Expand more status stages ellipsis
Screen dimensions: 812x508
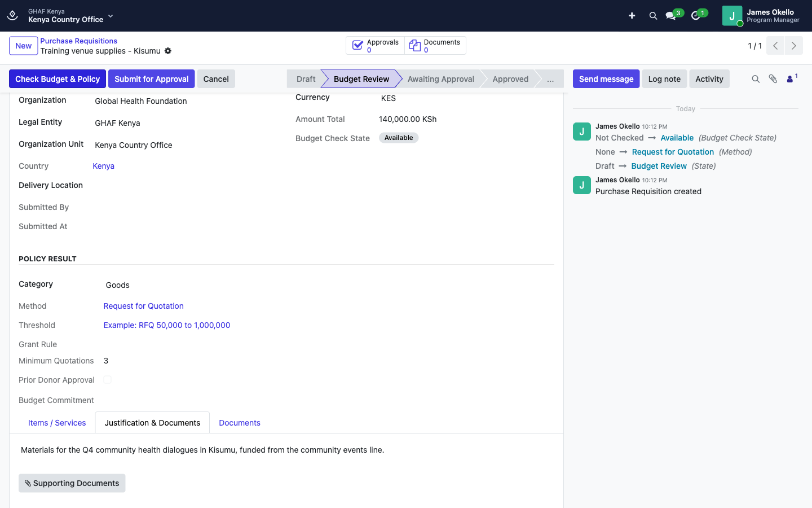[x=550, y=79]
